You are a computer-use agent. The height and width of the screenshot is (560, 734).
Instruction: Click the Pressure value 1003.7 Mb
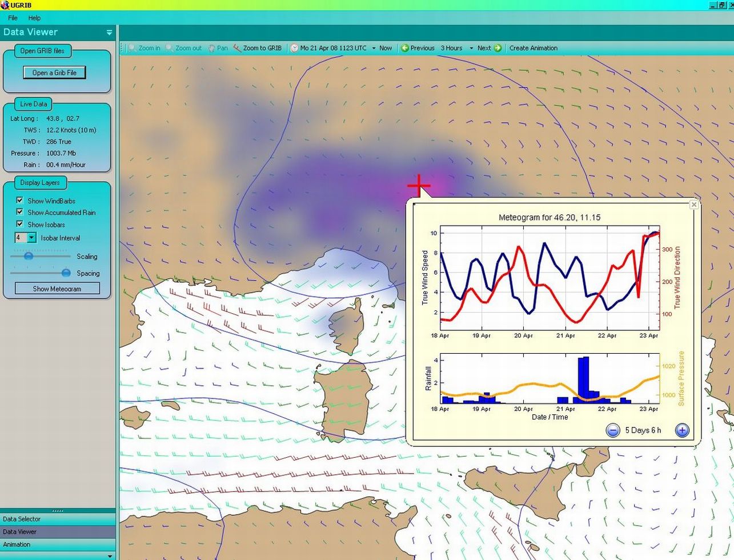[61, 153]
